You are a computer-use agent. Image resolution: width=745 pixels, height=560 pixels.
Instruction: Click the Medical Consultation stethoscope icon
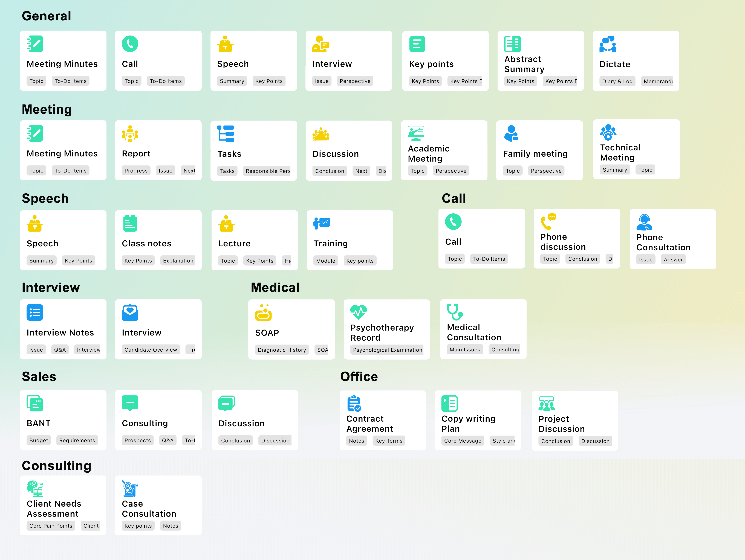click(455, 312)
